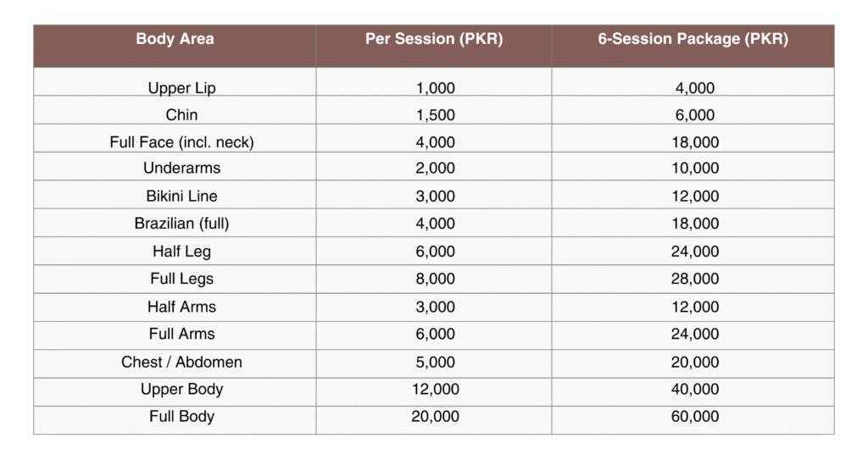
Task: Click the Chin body area cell
Action: [x=181, y=115]
